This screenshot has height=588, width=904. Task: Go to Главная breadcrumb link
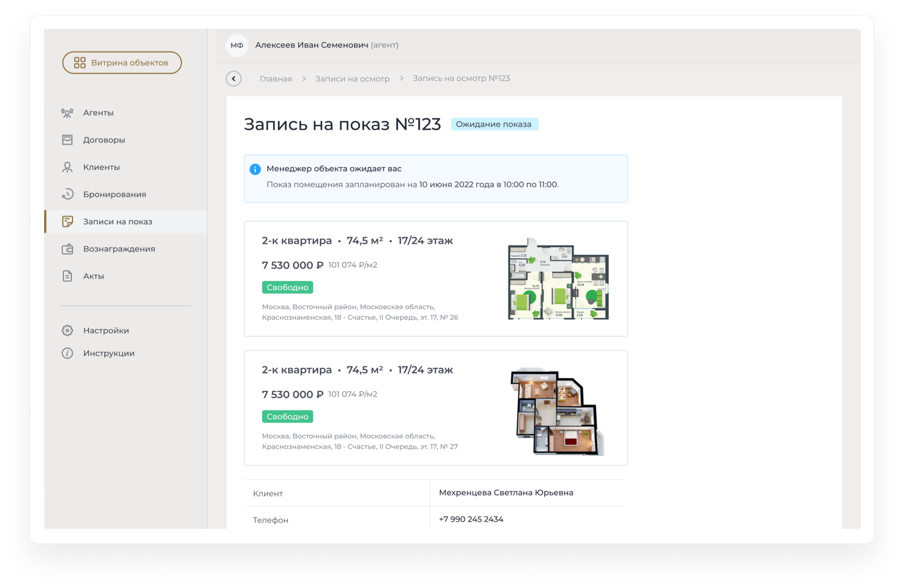click(x=276, y=79)
